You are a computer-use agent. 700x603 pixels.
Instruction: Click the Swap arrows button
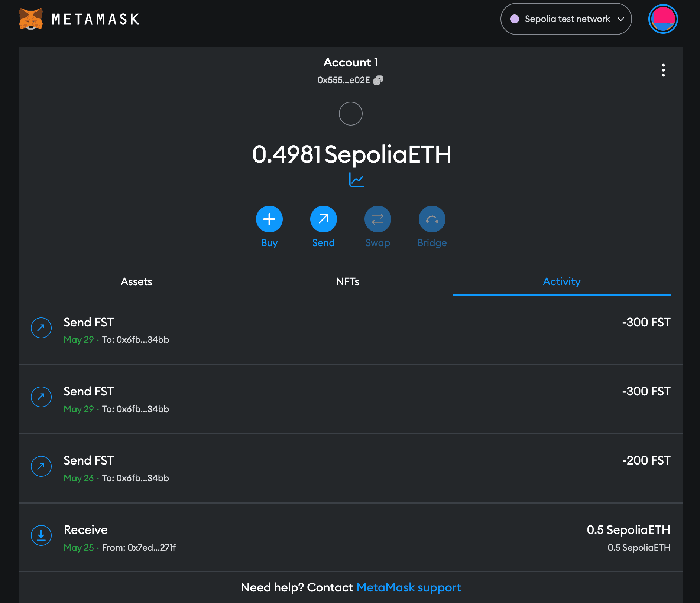click(x=378, y=219)
